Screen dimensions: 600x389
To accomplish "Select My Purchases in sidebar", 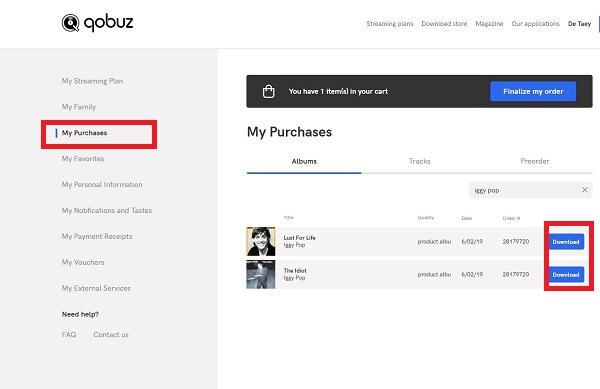I will [85, 133].
